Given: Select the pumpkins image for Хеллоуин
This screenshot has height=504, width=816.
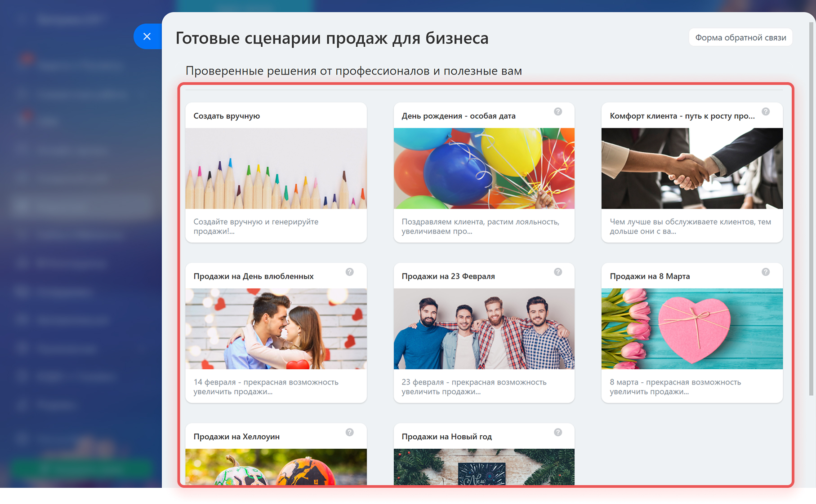Looking at the screenshot, I should click(x=276, y=467).
